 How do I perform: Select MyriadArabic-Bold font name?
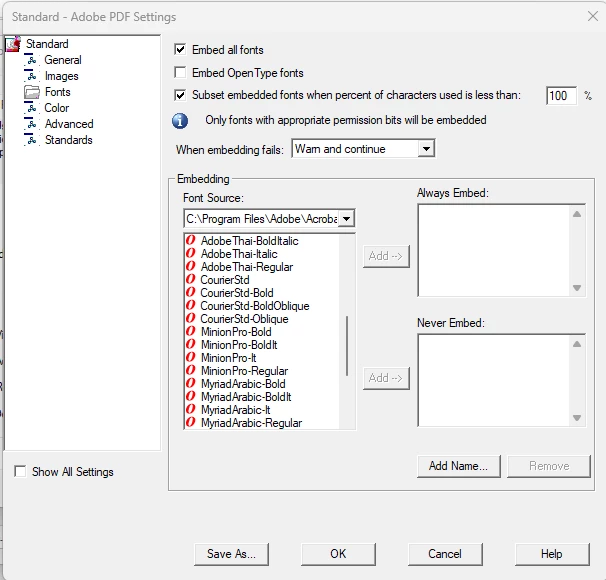pos(243,384)
